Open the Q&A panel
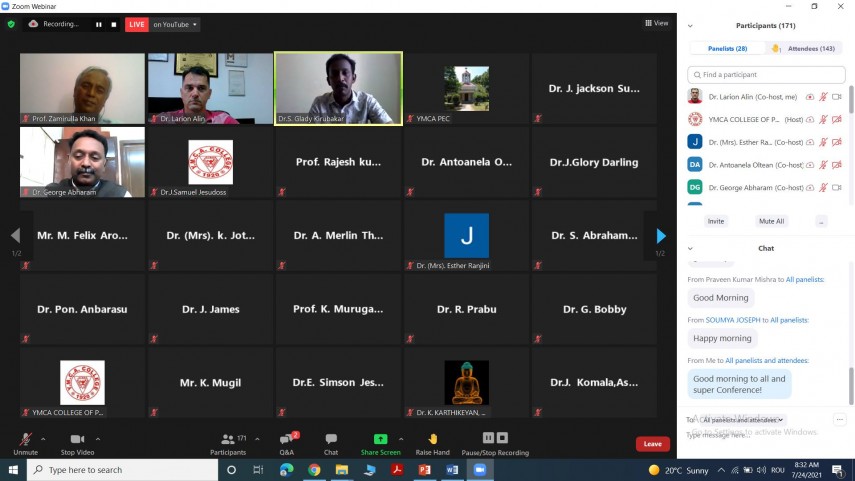Viewport: 855px width, 481px height. (x=287, y=444)
